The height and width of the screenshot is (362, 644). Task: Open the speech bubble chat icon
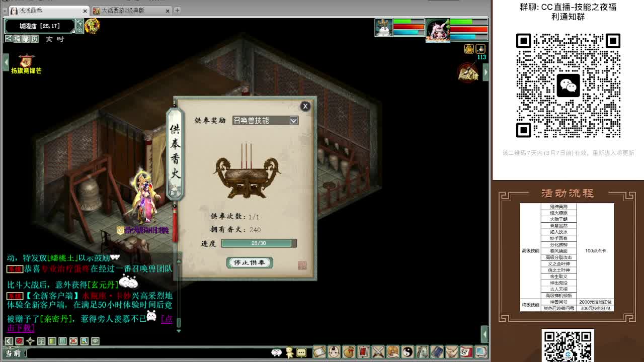[301, 352]
